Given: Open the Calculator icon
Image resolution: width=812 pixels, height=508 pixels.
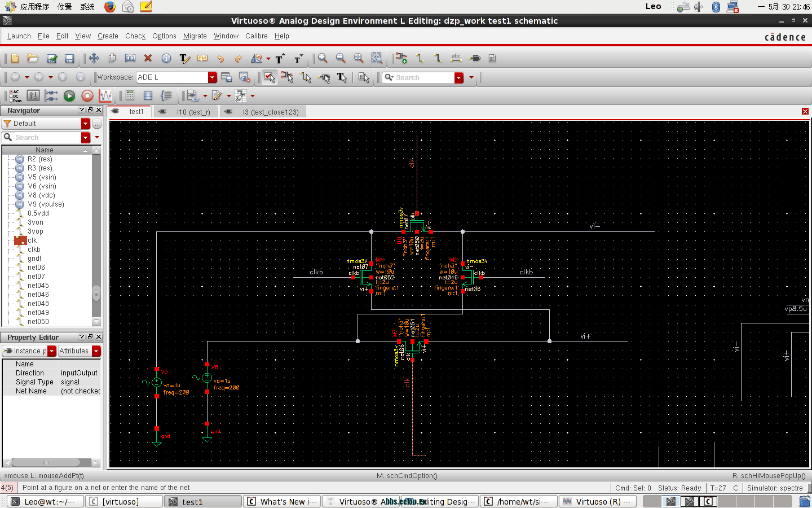Looking at the screenshot, I should (130, 95).
